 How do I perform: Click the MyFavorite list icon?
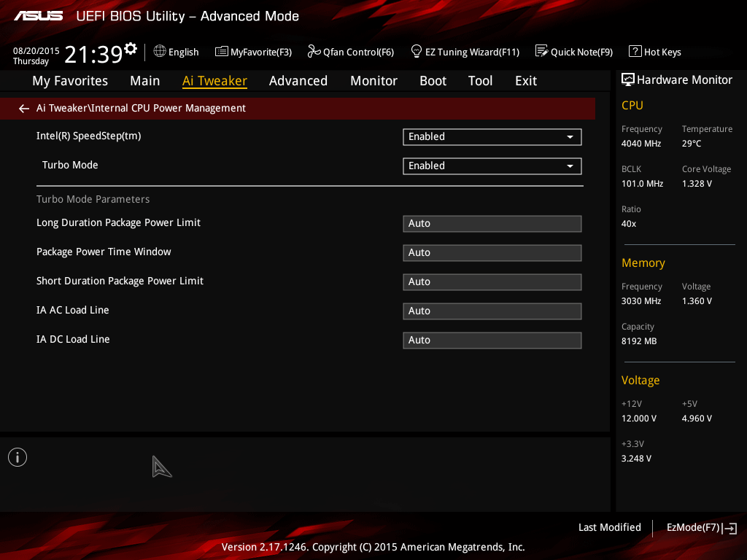click(222, 52)
